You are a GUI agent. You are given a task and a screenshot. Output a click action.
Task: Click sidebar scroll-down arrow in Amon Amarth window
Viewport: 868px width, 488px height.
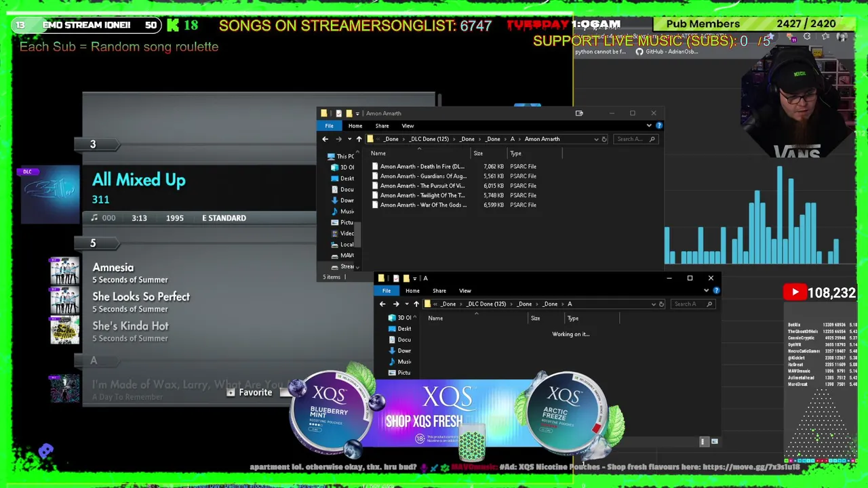(x=358, y=266)
